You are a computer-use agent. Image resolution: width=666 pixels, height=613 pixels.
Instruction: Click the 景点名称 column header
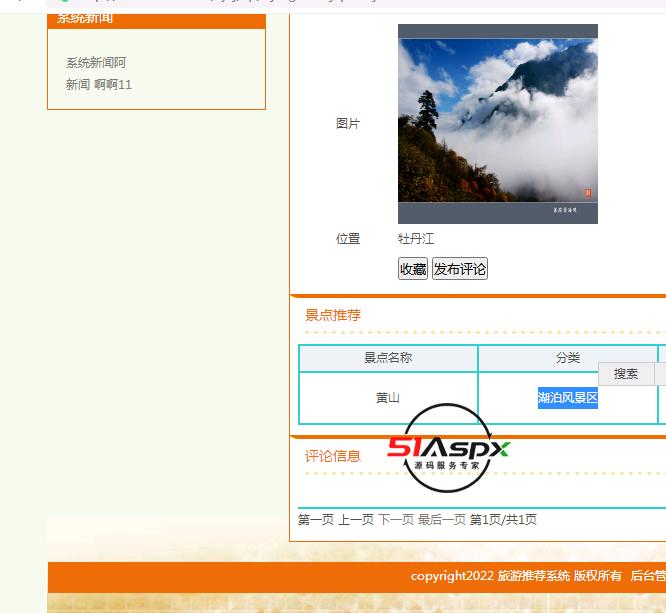tap(388, 358)
